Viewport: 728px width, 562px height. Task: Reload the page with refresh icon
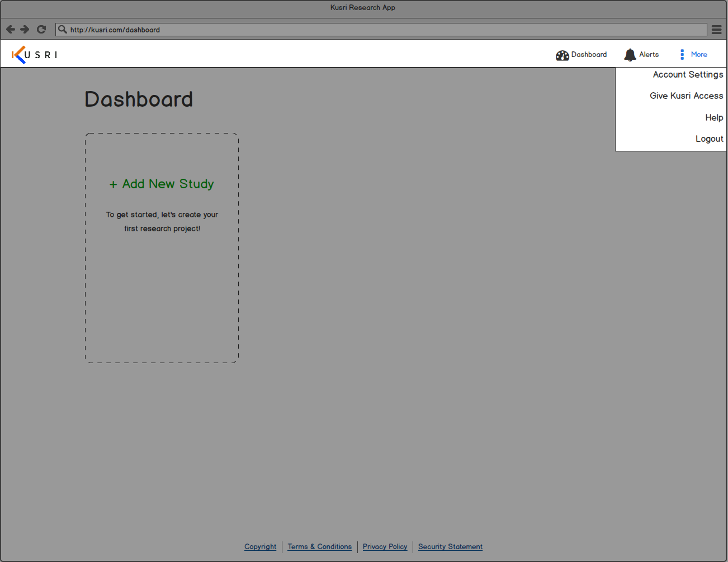click(41, 30)
